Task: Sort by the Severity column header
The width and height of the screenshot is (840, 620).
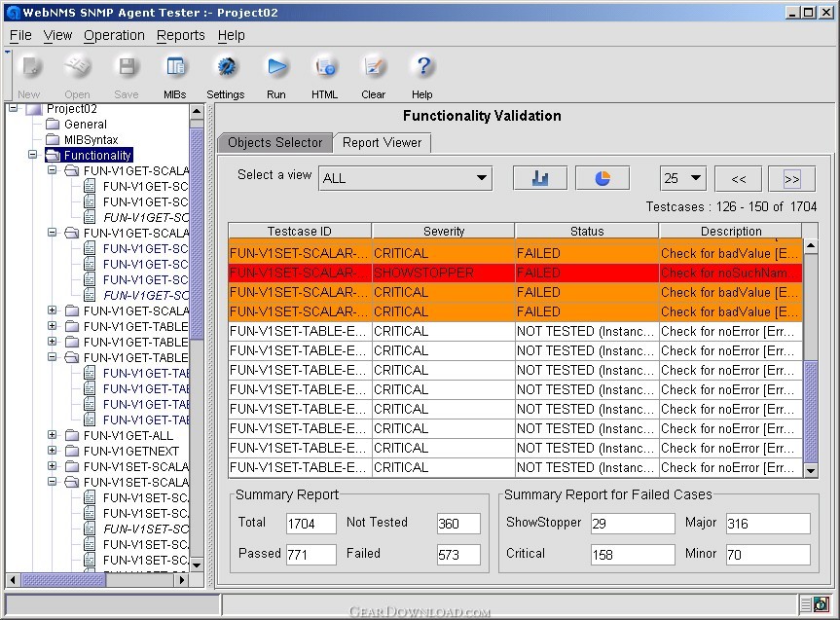Action: tap(444, 231)
